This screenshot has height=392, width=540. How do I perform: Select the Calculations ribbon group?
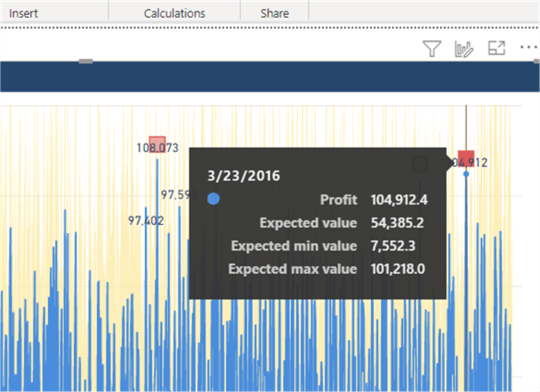pos(174,13)
